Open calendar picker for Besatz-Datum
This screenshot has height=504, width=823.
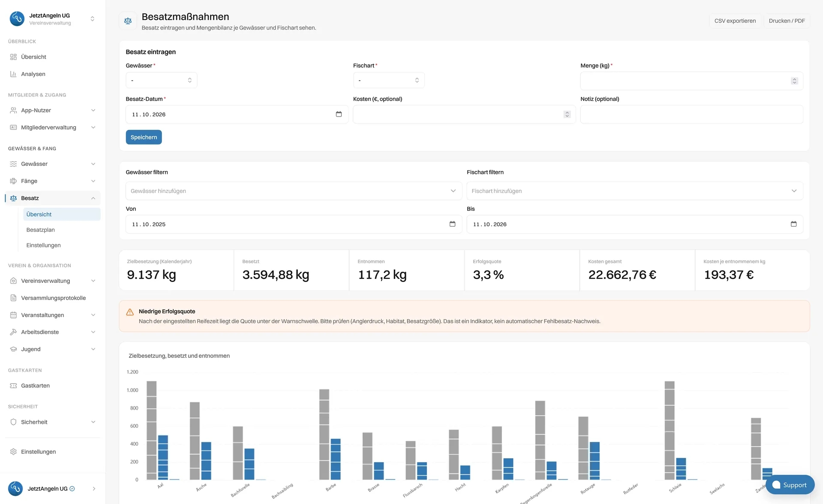pos(339,114)
